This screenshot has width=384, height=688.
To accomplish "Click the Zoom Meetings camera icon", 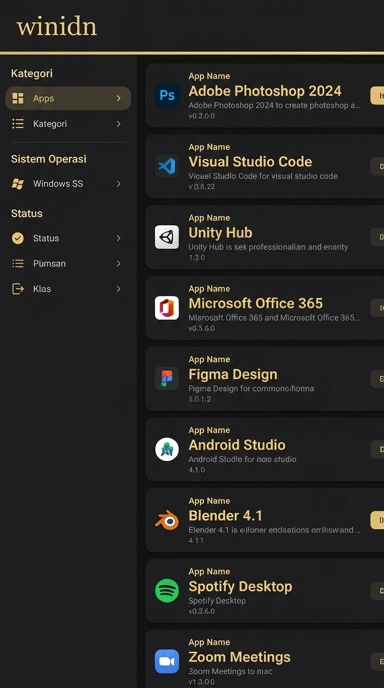I will (167, 661).
